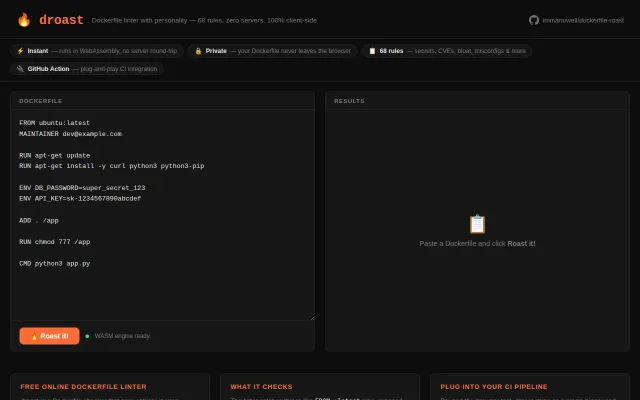Click the FROM ubuntu:latest line
Image resolution: width=640 pixels, height=400 pixels.
click(54, 123)
